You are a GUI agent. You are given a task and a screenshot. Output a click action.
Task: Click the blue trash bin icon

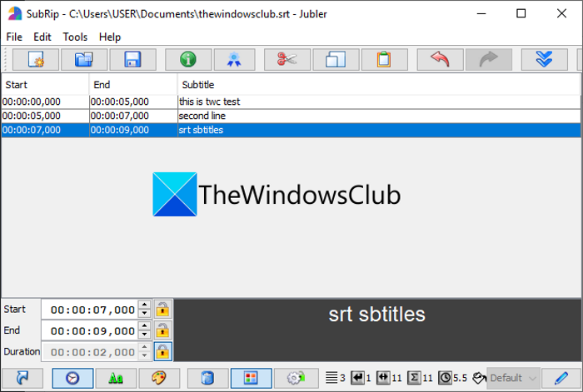click(208, 378)
